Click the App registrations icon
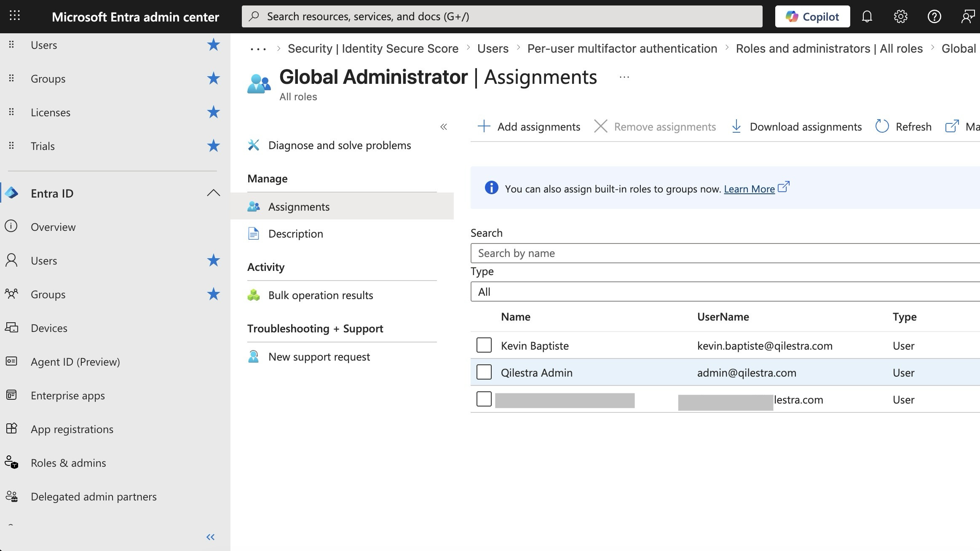Image resolution: width=980 pixels, height=551 pixels. pyautogui.click(x=11, y=428)
